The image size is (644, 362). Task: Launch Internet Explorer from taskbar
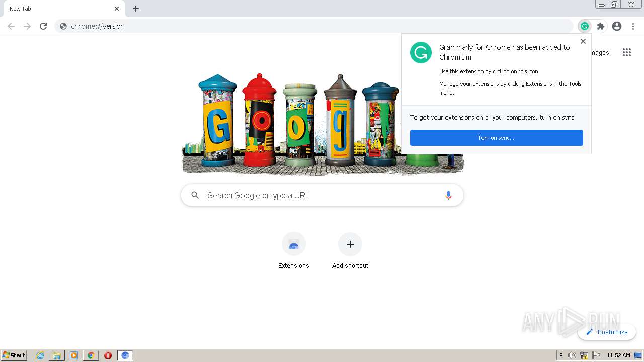pyautogui.click(x=40, y=355)
